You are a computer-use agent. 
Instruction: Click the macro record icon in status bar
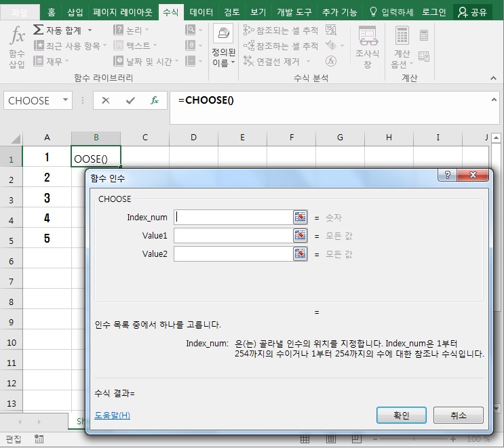click(39, 439)
